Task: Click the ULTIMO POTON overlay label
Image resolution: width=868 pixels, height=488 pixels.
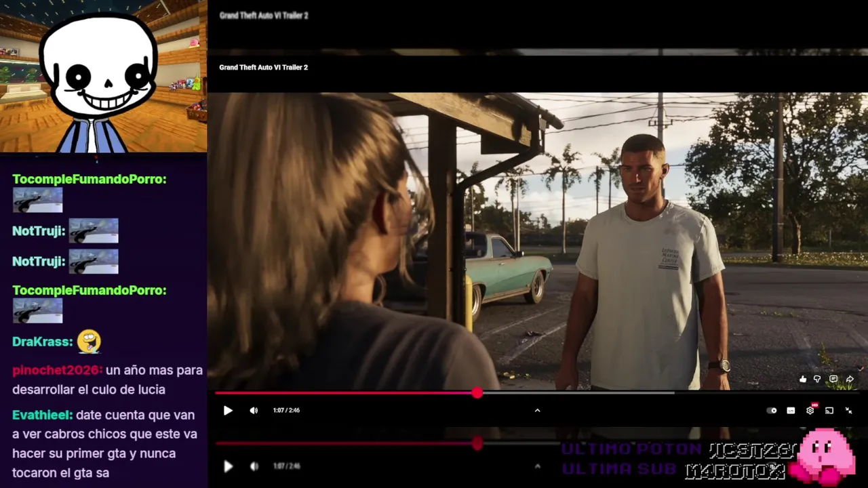Action: click(631, 449)
